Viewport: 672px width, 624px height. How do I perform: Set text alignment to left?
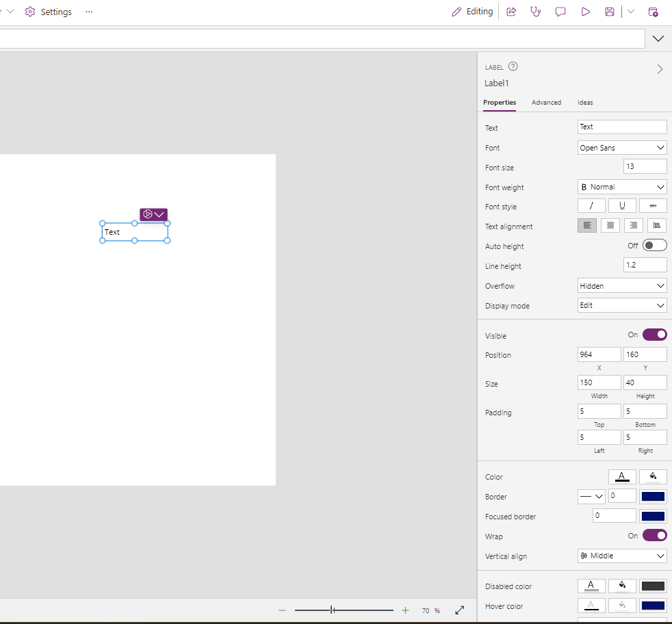[587, 225]
